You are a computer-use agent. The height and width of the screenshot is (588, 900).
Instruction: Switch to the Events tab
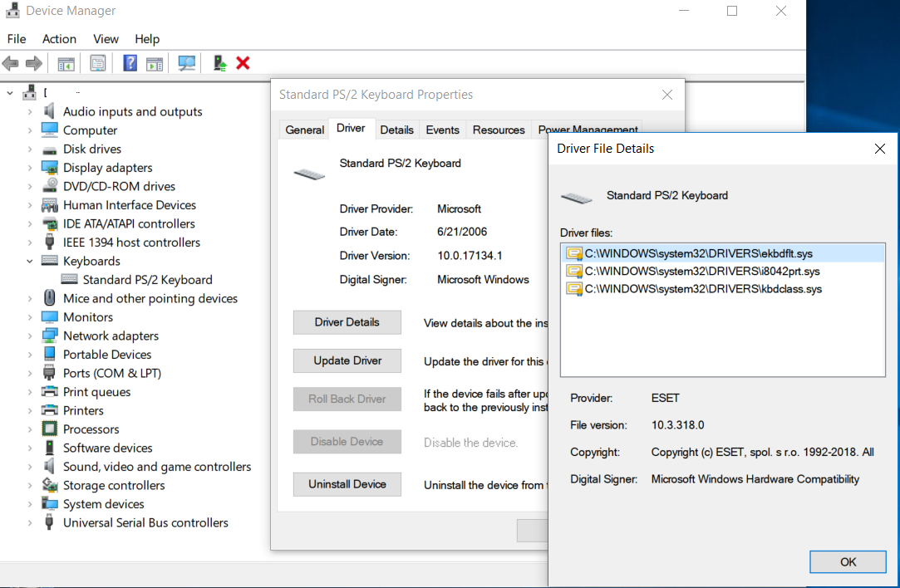point(442,130)
